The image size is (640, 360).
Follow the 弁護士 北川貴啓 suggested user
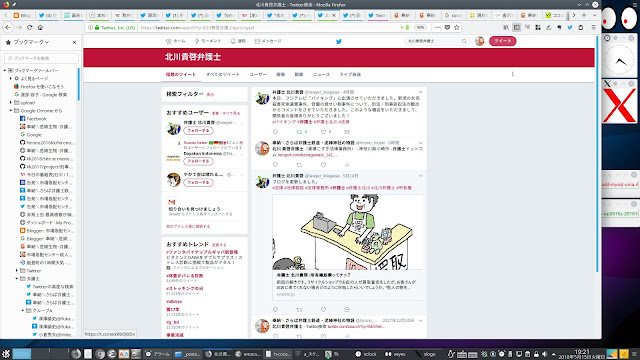click(x=198, y=131)
